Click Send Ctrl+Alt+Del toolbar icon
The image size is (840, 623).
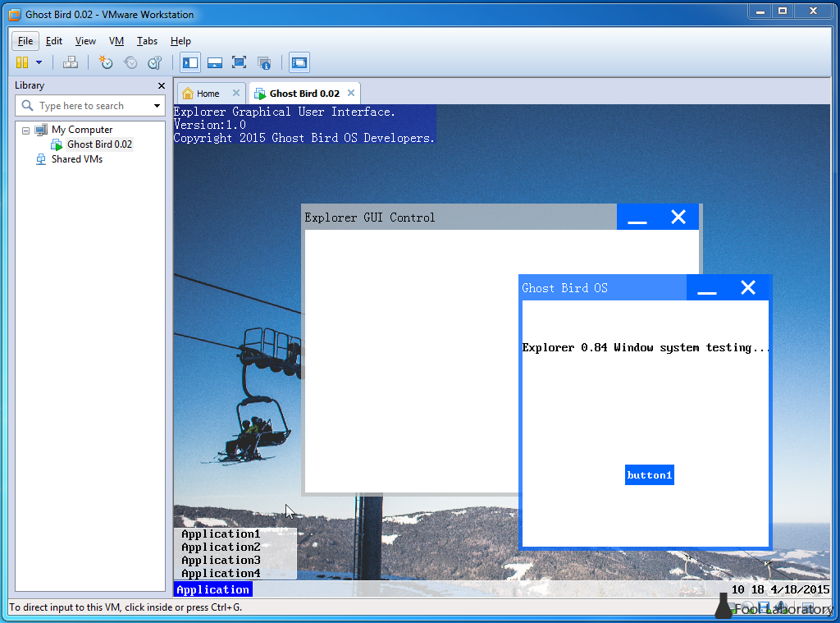(x=71, y=62)
